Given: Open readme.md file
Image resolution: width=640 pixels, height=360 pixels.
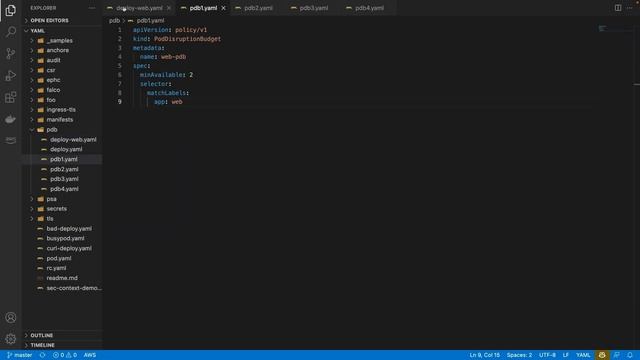Looking at the screenshot, I should pos(62,278).
